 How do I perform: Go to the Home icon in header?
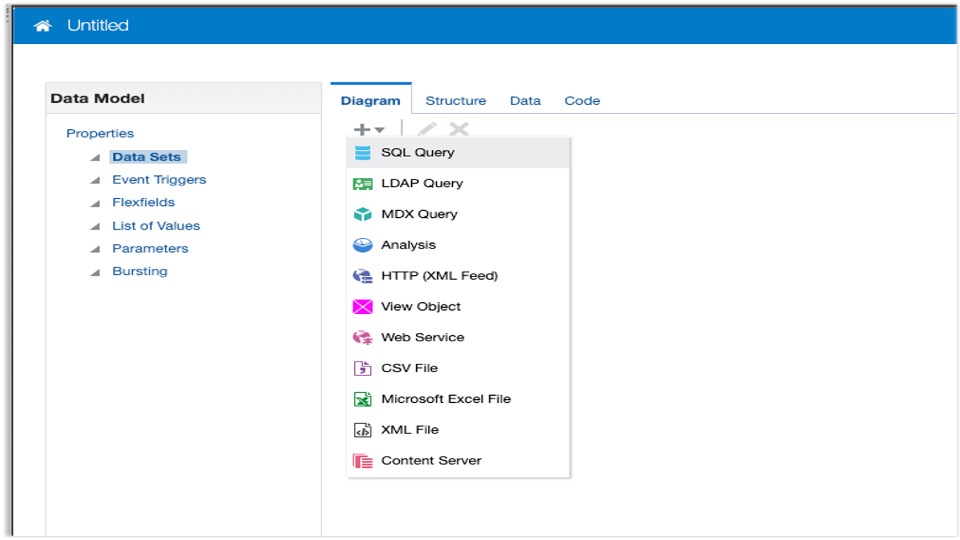[42, 26]
